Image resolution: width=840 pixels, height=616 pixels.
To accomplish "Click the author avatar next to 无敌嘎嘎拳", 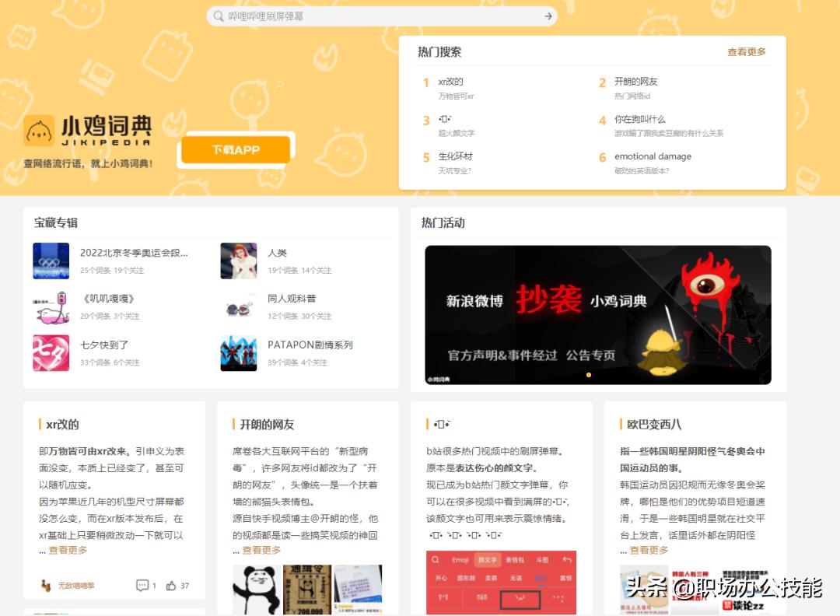I will pos(44,585).
